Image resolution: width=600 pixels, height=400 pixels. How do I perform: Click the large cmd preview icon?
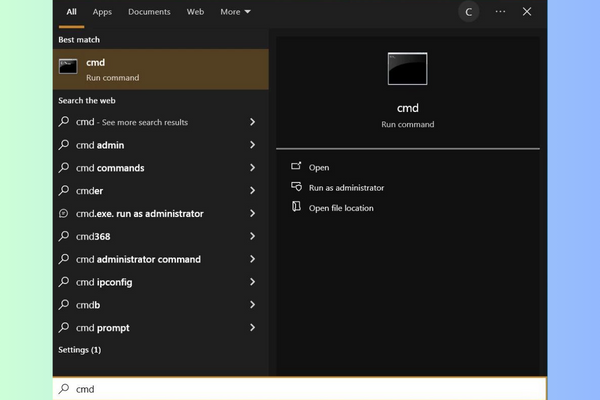(x=407, y=69)
